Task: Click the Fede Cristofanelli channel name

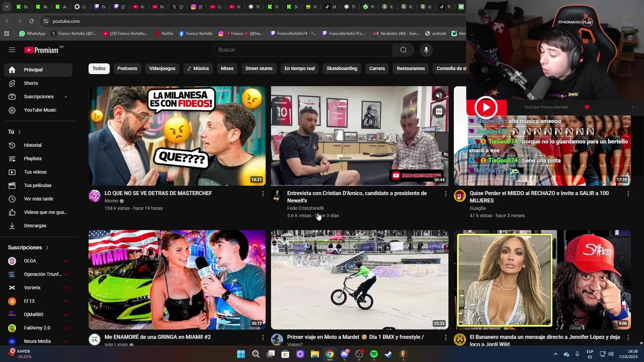Action: pyautogui.click(x=305, y=208)
